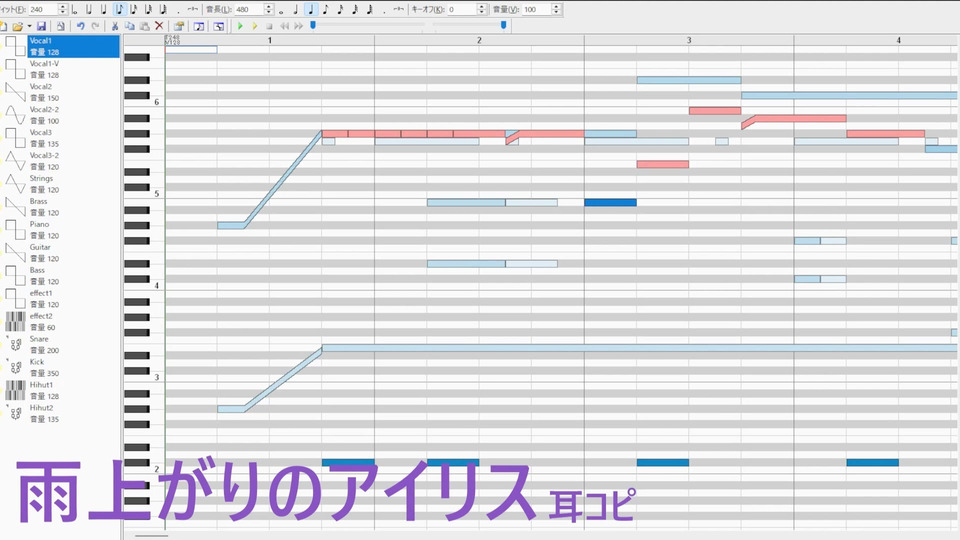Set note length to half note
Image resolution: width=960 pixels, height=540 pixels.
[296, 9]
